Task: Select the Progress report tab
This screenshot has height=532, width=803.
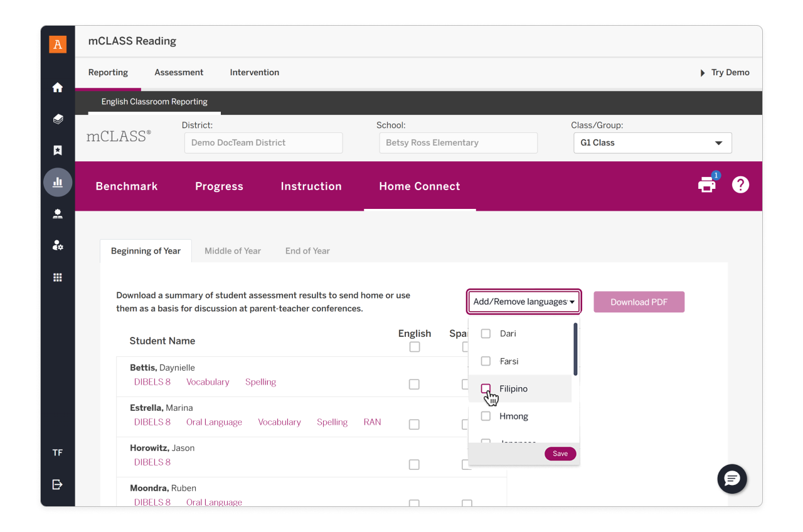Action: 219,186
